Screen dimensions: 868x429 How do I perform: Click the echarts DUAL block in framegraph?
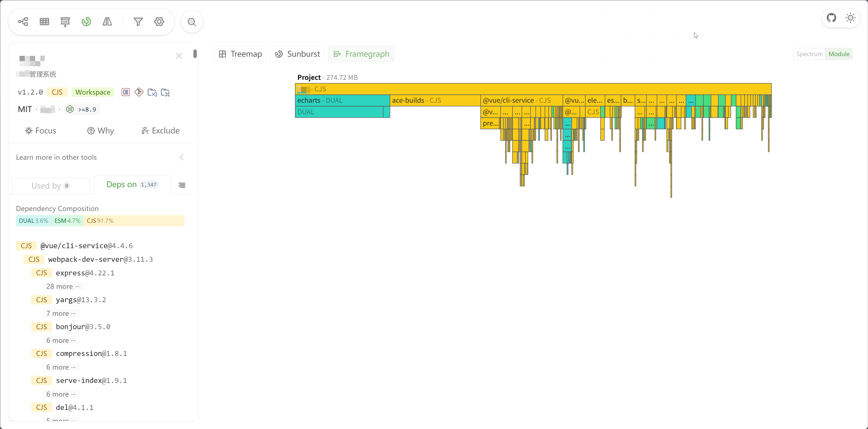(342, 101)
